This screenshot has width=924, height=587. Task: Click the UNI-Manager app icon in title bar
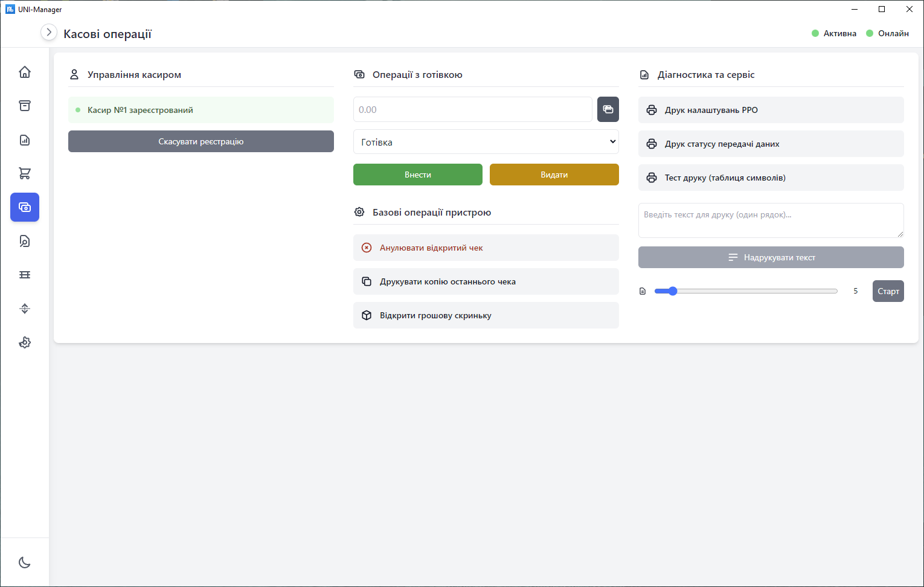[10, 9]
